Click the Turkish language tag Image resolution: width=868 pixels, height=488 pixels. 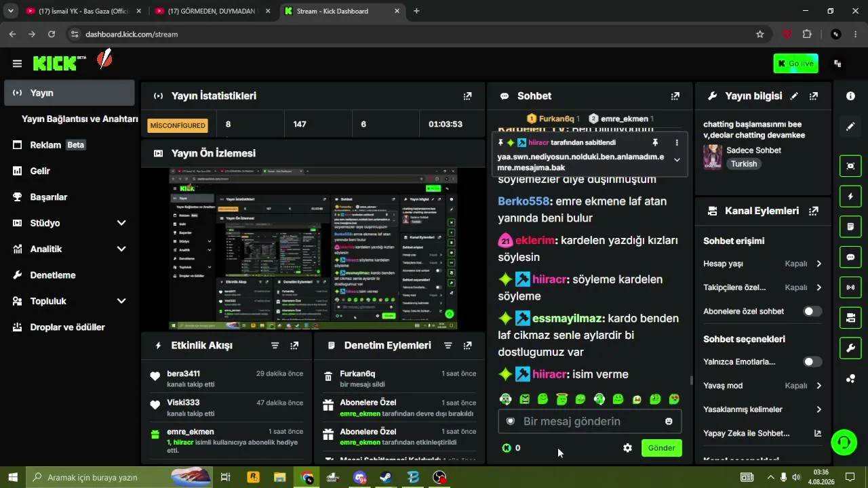[x=744, y=164]
